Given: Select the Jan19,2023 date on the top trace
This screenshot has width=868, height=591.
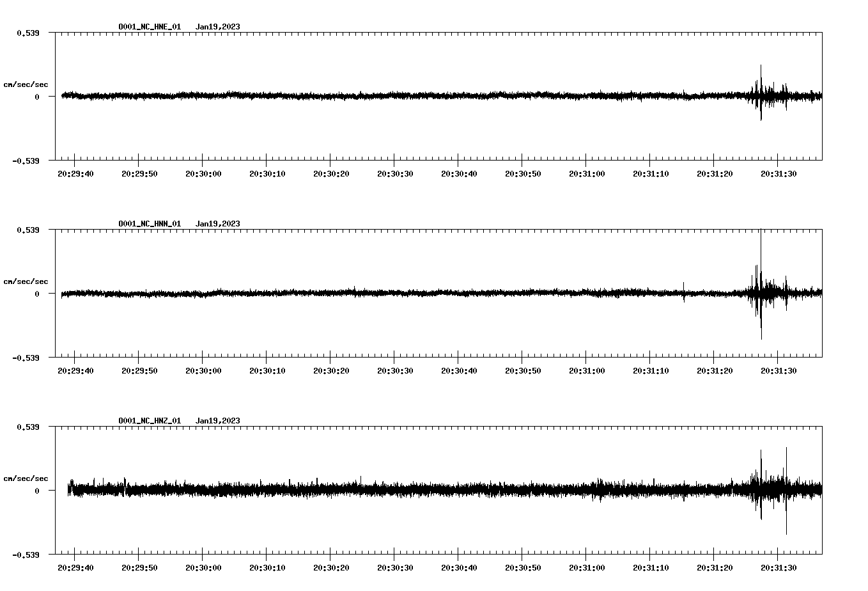Looking at the screenshot, I should [x=218, y=27].
